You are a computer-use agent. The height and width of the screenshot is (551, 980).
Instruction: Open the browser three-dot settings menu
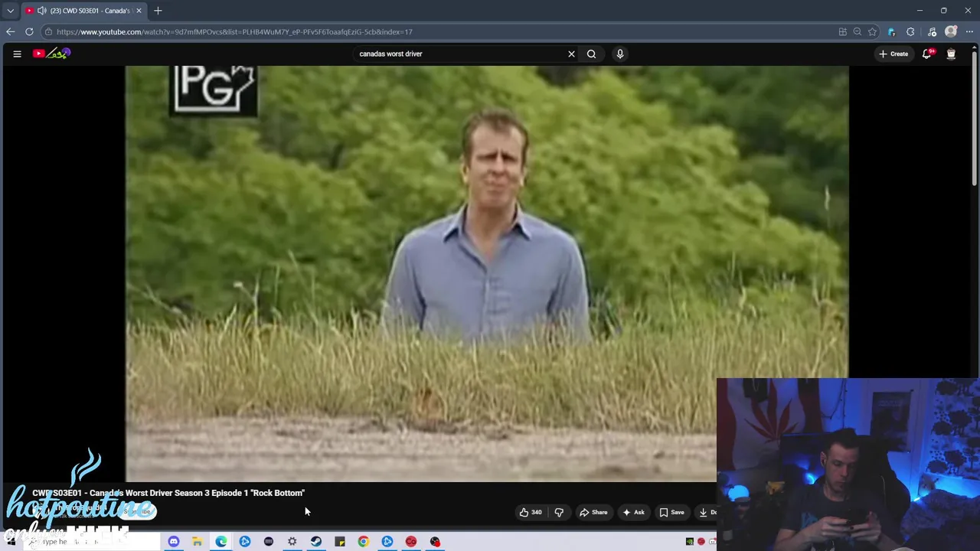tap(969, 31)
